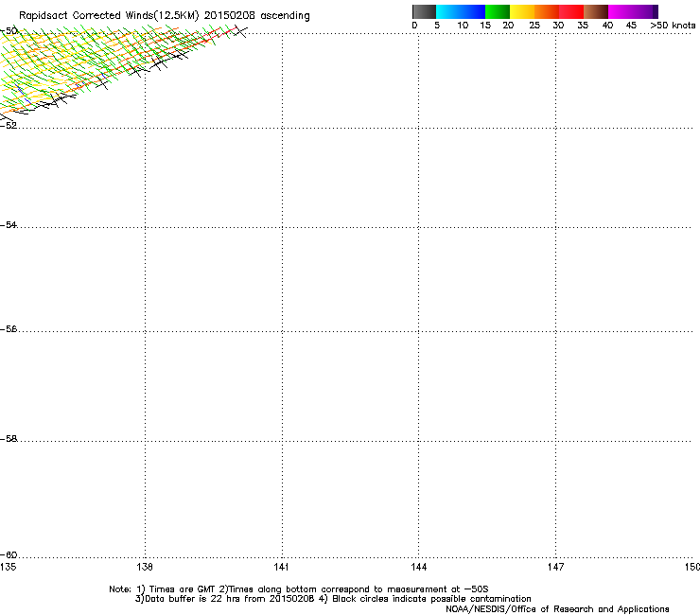Click latitude label -60 on the left axis
The image size is (700, 615).
click(9, 554)
